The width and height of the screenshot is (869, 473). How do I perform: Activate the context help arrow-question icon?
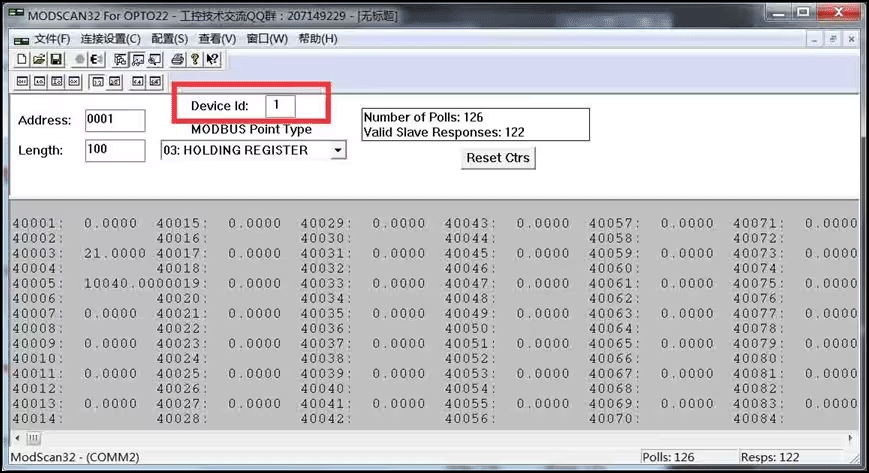(x=213, y=60)
